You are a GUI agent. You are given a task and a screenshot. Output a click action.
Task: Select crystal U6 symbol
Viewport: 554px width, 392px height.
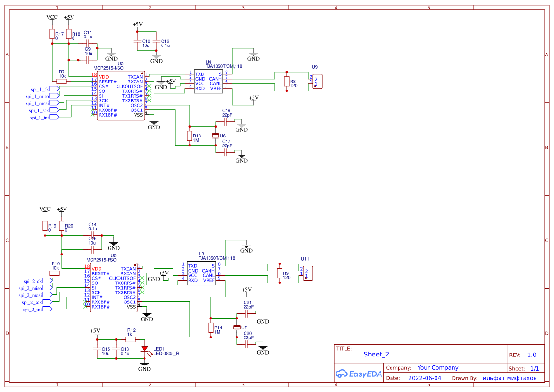(x=216, y=136)
